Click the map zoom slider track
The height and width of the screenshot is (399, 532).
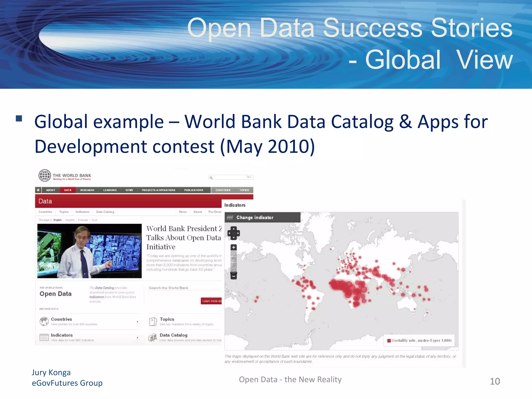point(234,261)
